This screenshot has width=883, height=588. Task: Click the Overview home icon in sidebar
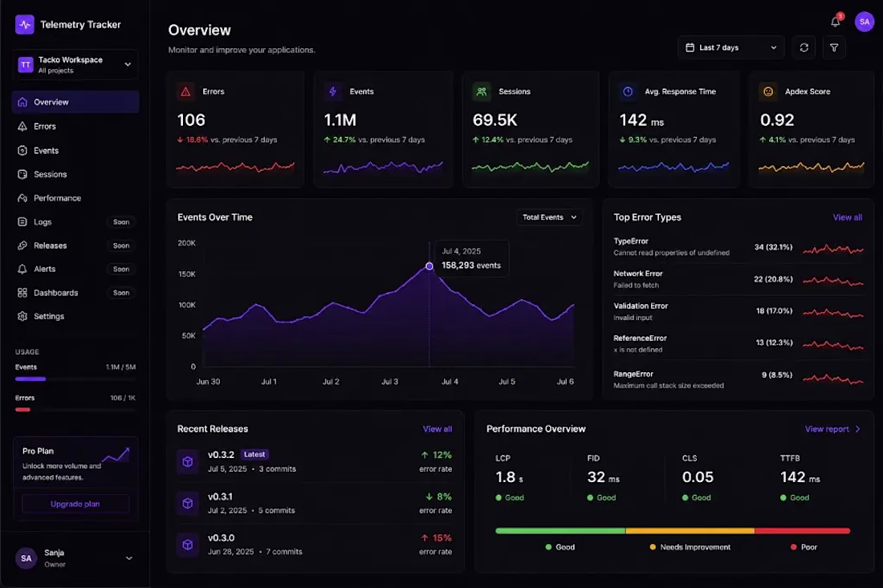[22, 102]
